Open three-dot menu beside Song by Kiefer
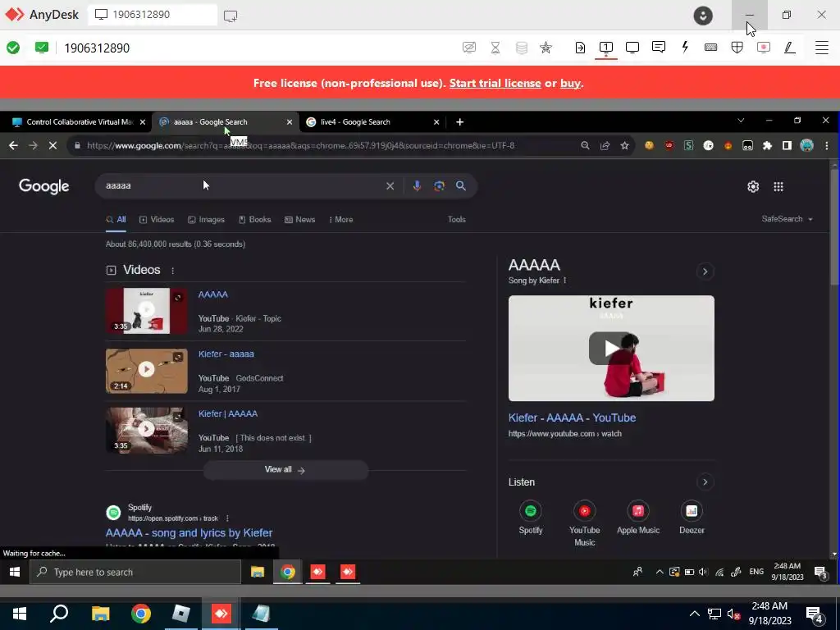Image resolution: width=840 pixels, height=630 pixels. coord(564,281)
